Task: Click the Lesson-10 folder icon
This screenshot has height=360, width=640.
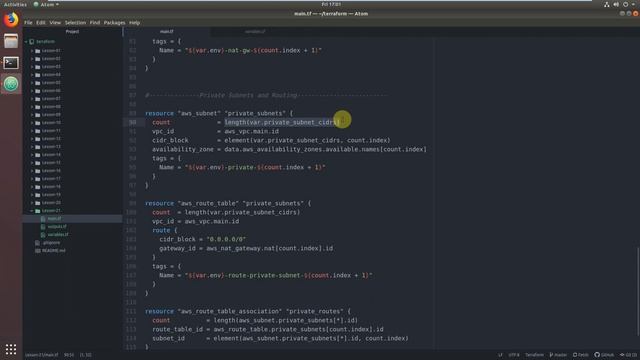Action: pos(38,123)
